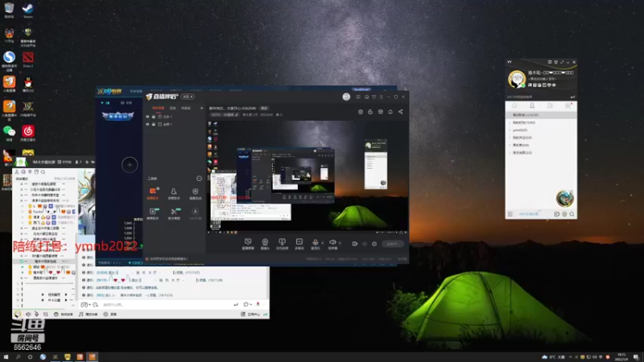Open the Steam desktop icon

point(28,10)
